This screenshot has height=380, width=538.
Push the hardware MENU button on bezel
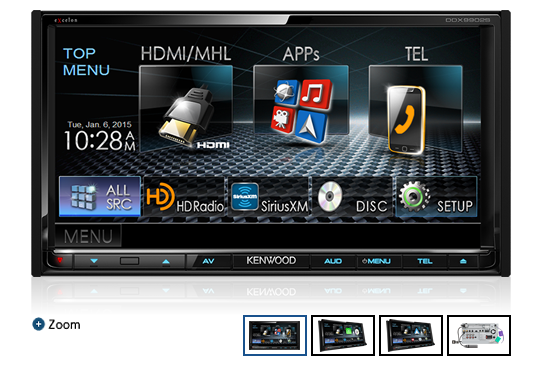click(377, 261)
